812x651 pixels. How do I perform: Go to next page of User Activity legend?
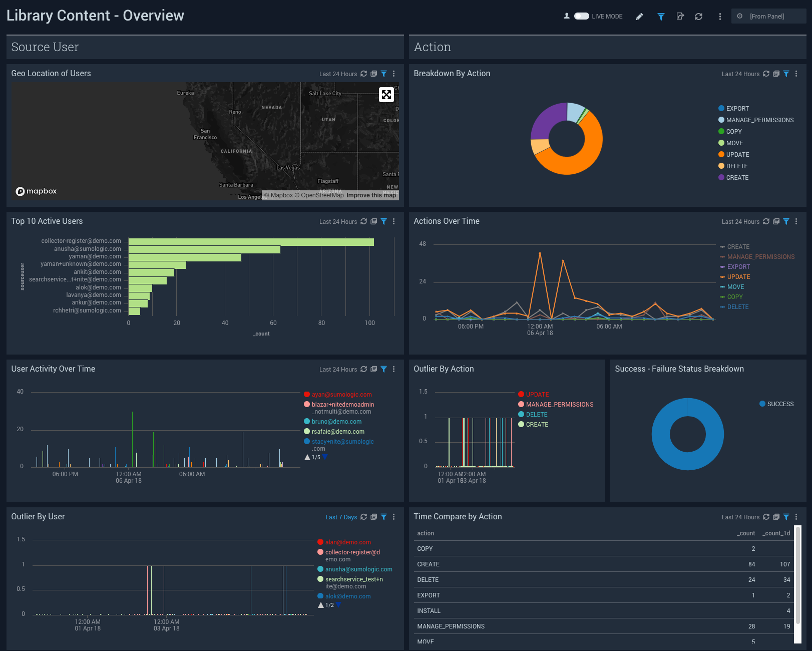click(x=325, y=457)
